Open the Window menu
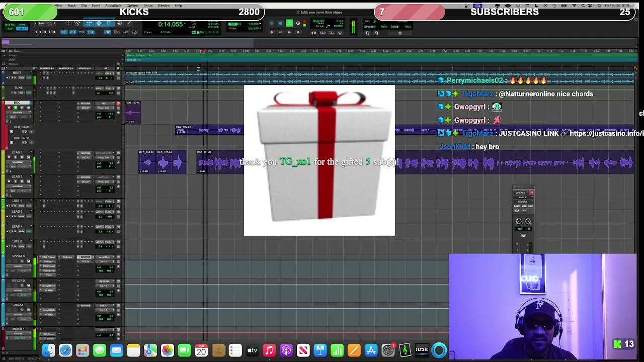The image size is (644, 362). (164, 6)
